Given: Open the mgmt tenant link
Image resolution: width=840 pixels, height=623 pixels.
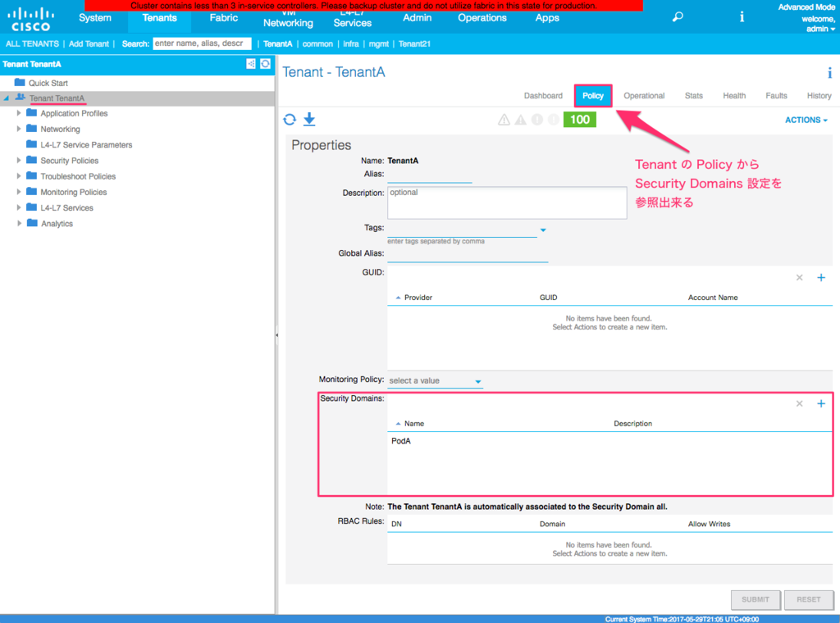Looking at the screenshot, I should pos(379,44).
